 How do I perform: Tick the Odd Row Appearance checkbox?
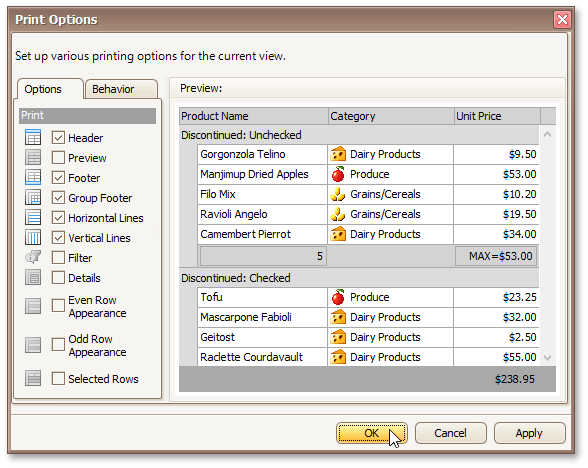click(58, 345)
